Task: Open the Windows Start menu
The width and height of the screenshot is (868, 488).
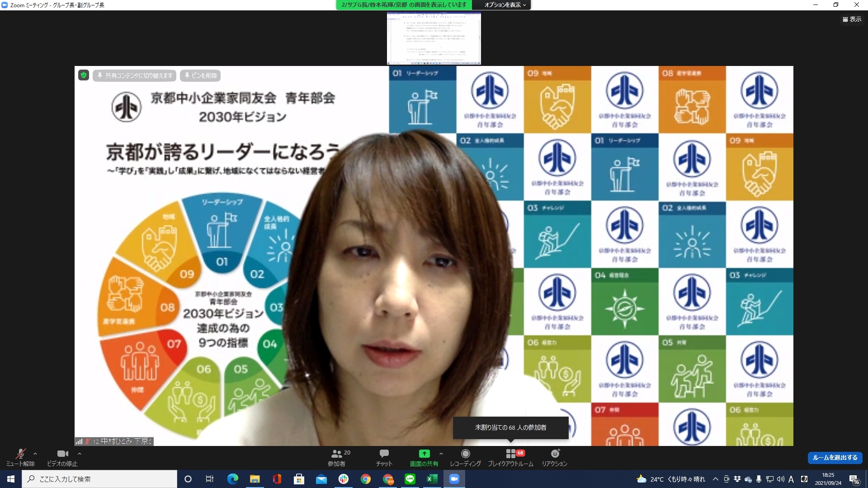Action: tap(11, 479)
